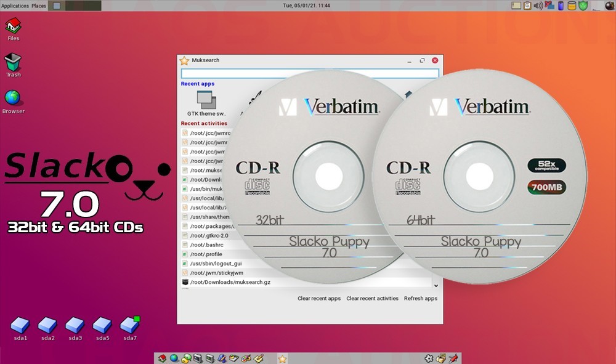Click the volume speaker icon in top panel
The height and width of the screenshot is (364, 616).
(x=538, y=6)
